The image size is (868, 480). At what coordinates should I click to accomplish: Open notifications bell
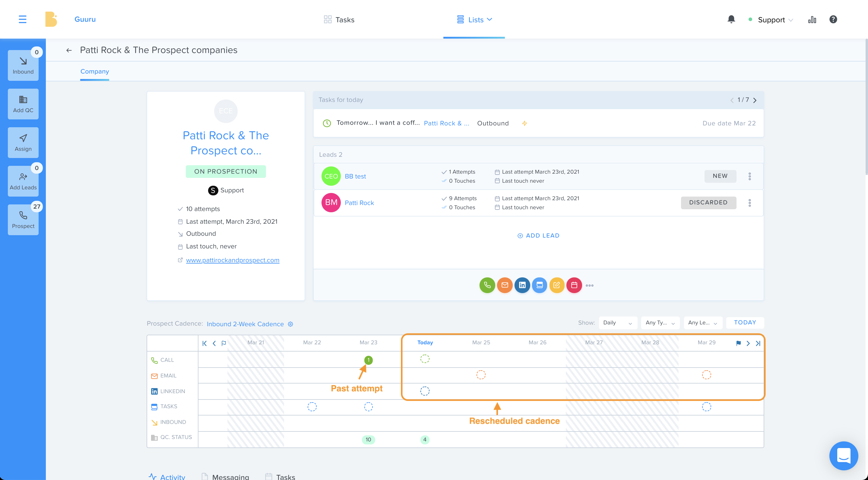(731, 19)
